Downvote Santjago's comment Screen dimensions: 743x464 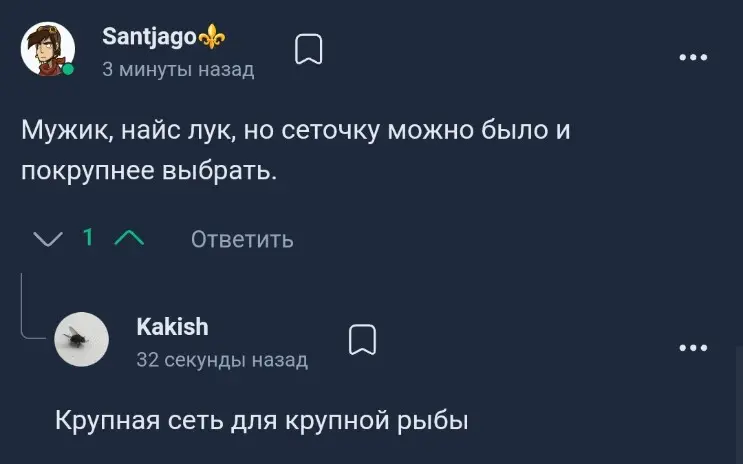pyautogui.click(x=47, y=238)
